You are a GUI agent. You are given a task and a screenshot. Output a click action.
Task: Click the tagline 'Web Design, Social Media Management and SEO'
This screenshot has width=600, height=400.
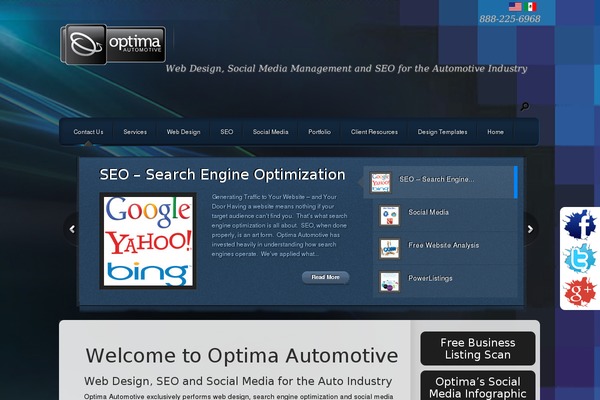pos(280,69)
